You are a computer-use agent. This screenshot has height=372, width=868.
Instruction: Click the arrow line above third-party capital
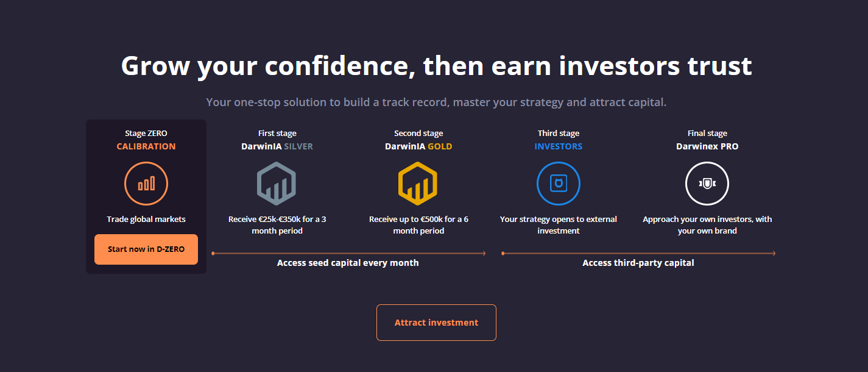point(638,253)
